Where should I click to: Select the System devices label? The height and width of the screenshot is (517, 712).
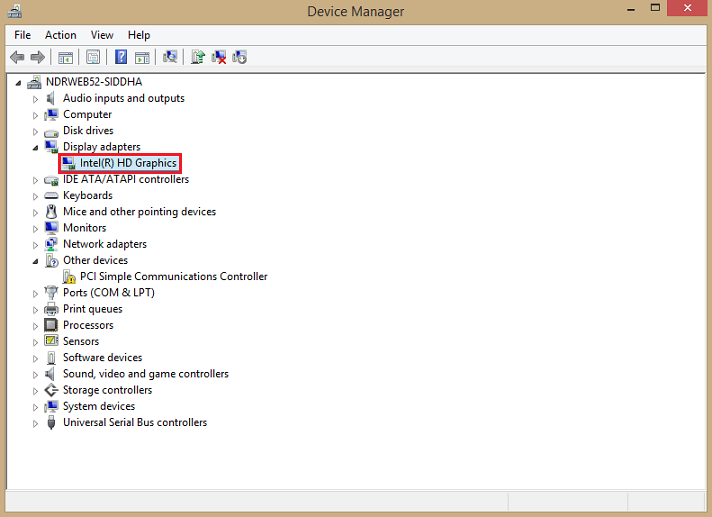click(x=99, y=406)
